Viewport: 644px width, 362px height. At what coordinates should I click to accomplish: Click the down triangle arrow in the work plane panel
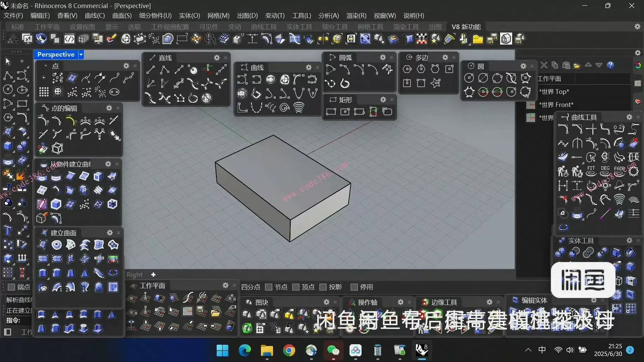pyautogui.click(x=599, y=65)
